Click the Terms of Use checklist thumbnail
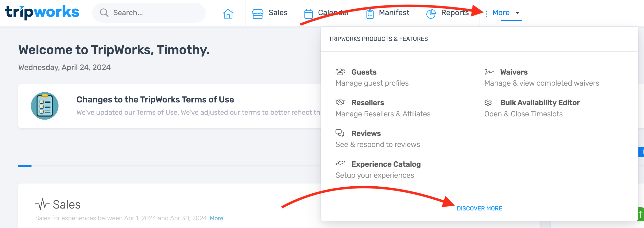Image resolution: width=644 pixels, height=228 pixels. point(44,106)
